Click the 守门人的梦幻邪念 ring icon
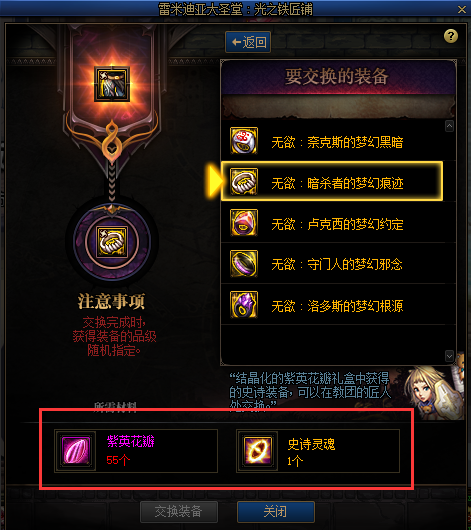 [x=244, y=264]
